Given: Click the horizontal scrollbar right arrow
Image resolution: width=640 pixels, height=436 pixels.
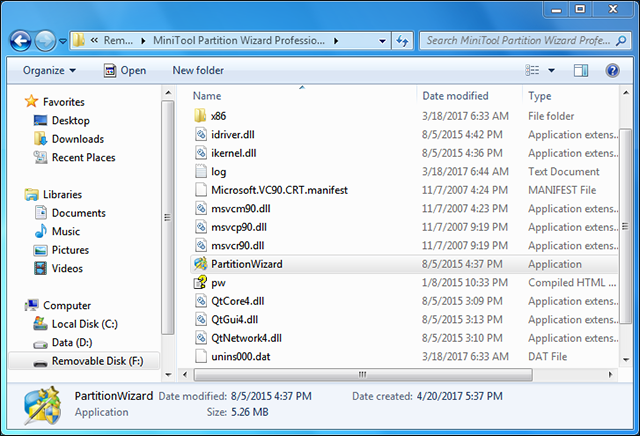Looking at the screenshot, I should (610, 374).
